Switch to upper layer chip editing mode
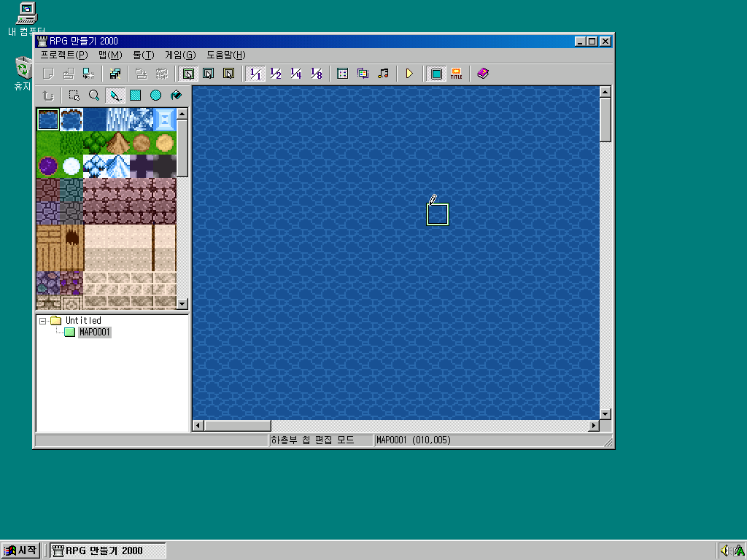Viewport: 747px width, 560px height. tap(208, 74)
